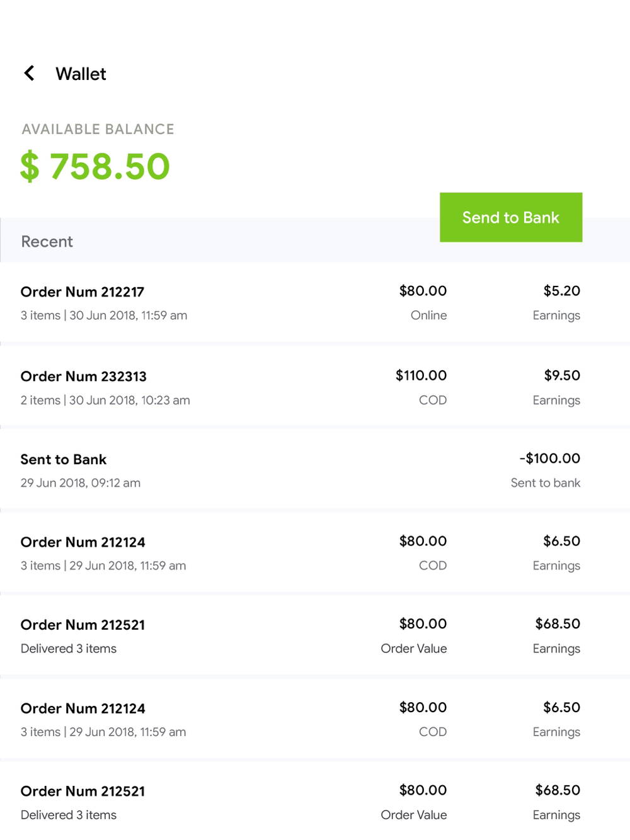Open Order Num 212217 entry
Viewport: 630px width, 840px height.
tap(83, 292)
